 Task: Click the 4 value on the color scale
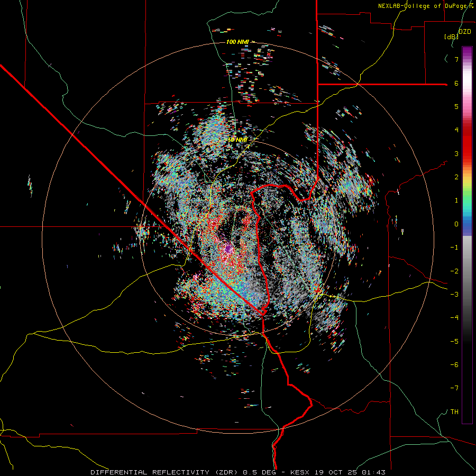pyautogui.click(x=456, y=130)
